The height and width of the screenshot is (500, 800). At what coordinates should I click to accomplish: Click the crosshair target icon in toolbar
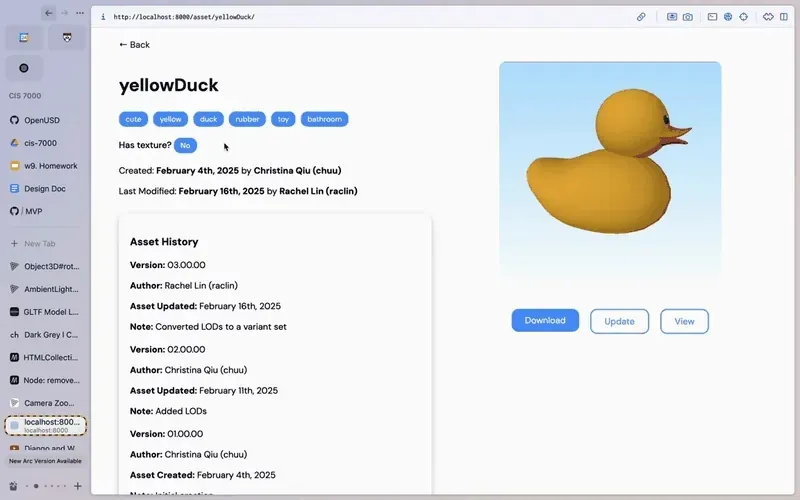click(x=743, y=17)
